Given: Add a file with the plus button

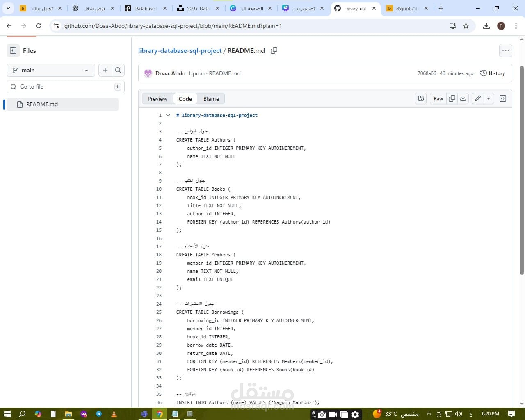Looking at the screenshot, I should 105,70.
